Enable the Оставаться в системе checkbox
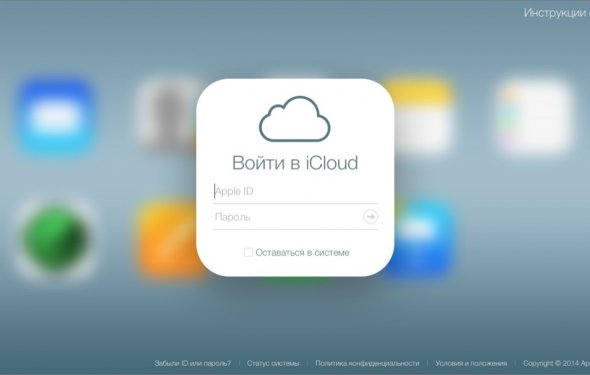The height and width of the screenshot is (375, 590). click(248, 252)
